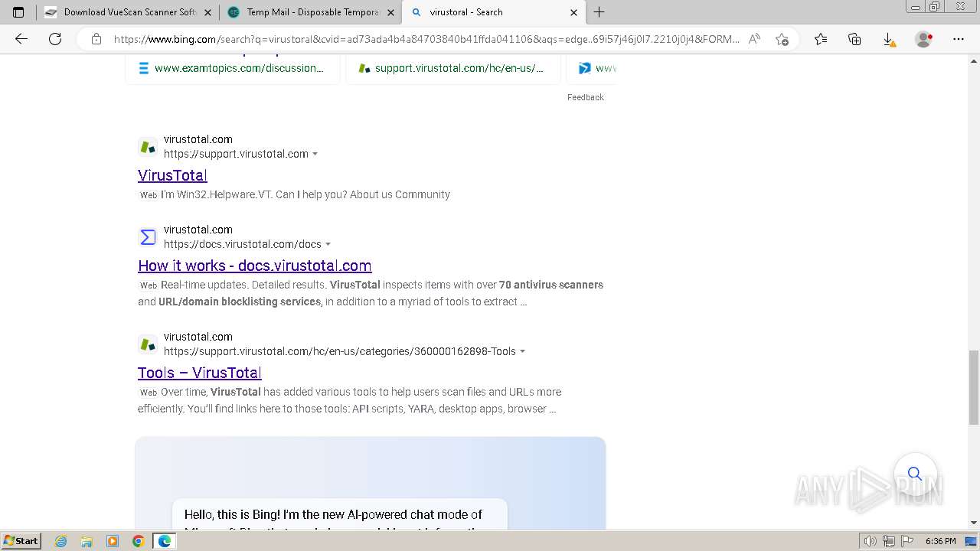This screenshot has width=980, height=551.
Task: Open Tools – VirusTotal result link
Action: click(200, 373)
